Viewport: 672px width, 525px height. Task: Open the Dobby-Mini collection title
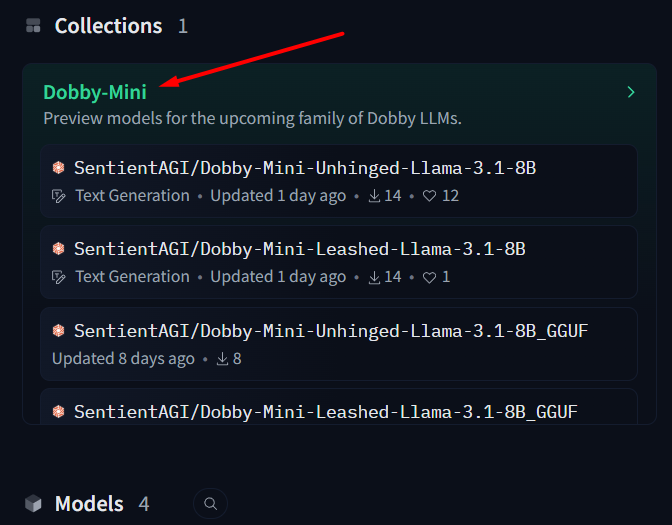pos(95,92)
